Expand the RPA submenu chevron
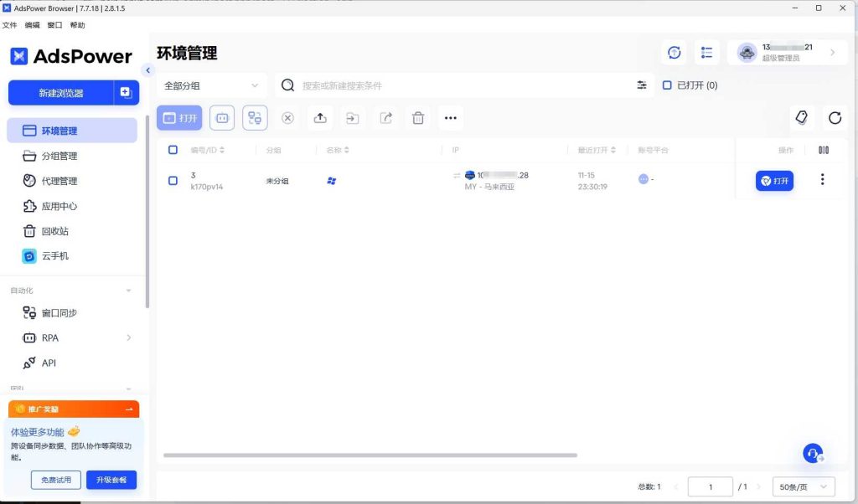Screen dimensions: 858x504 tap(128, 338)
